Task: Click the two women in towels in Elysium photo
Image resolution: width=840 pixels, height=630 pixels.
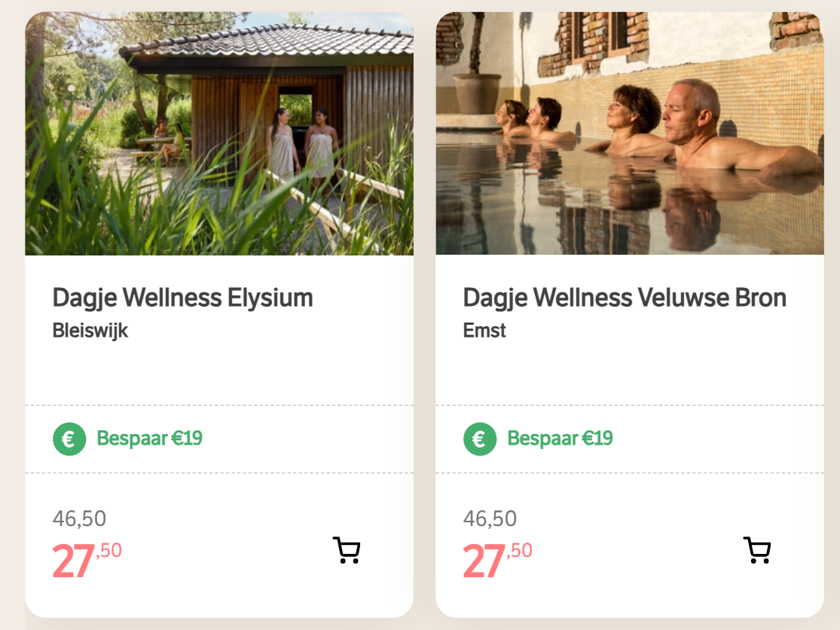Action: click(x=301, y=143)
